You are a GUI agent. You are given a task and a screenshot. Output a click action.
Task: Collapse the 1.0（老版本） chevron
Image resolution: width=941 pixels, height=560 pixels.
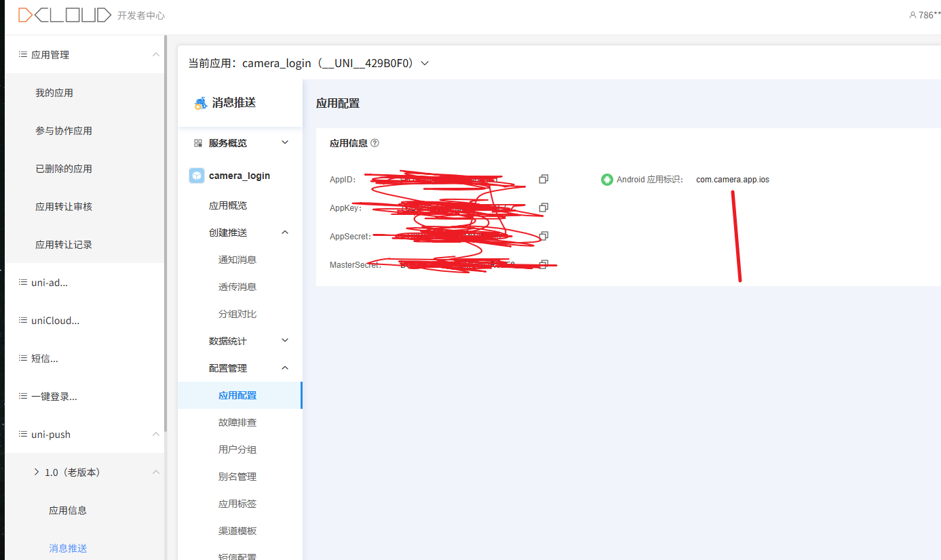tap(156, 472)
